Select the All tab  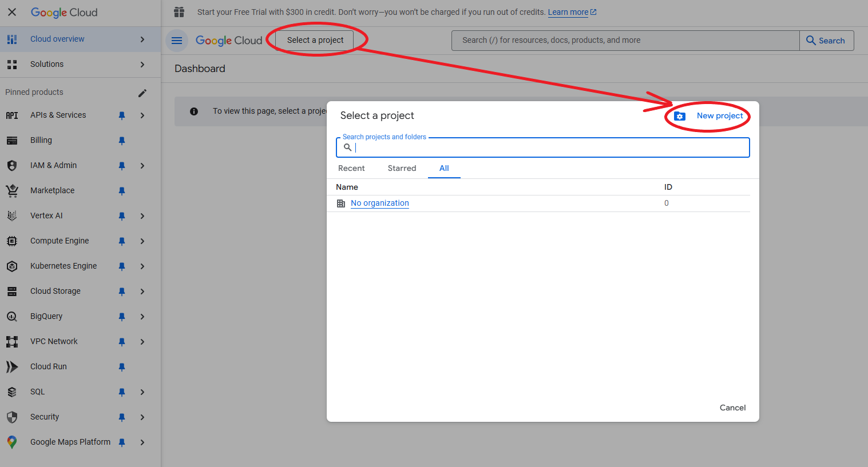tap(444, 168)
